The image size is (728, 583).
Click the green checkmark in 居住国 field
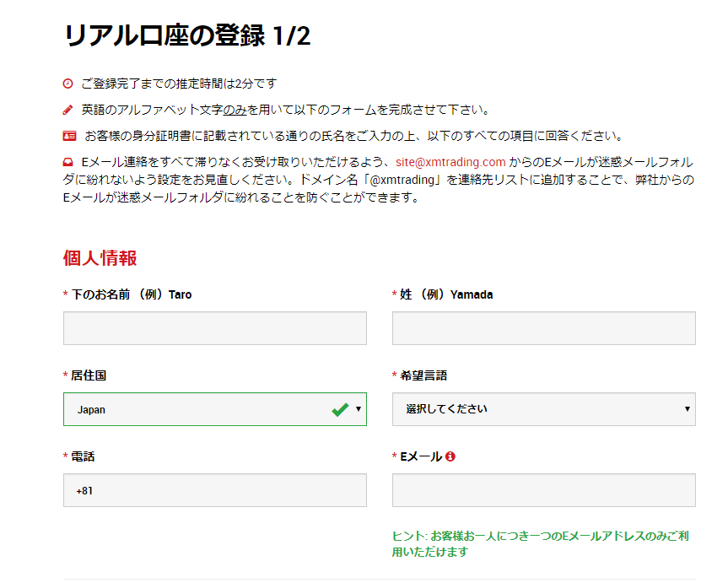[x=340, y=409]
